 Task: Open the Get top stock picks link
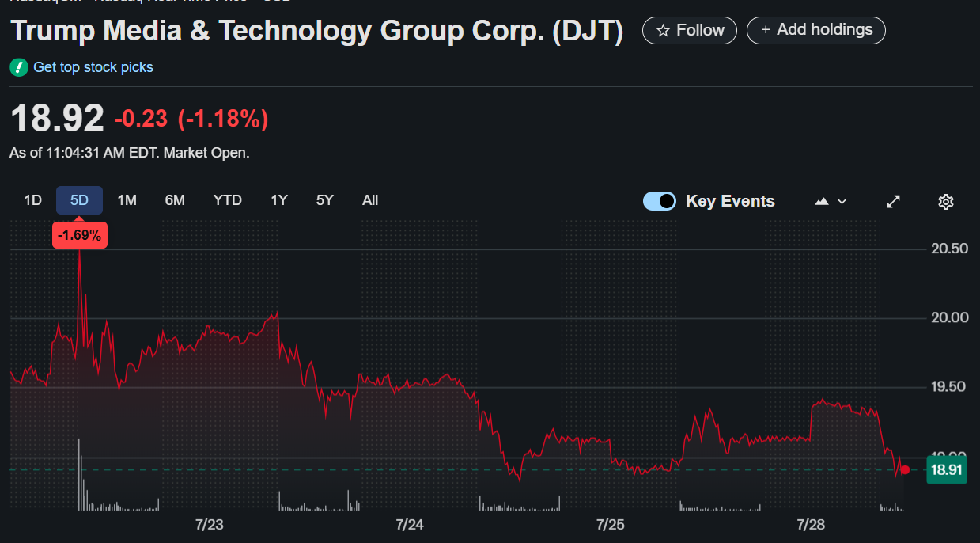(93, 67)
